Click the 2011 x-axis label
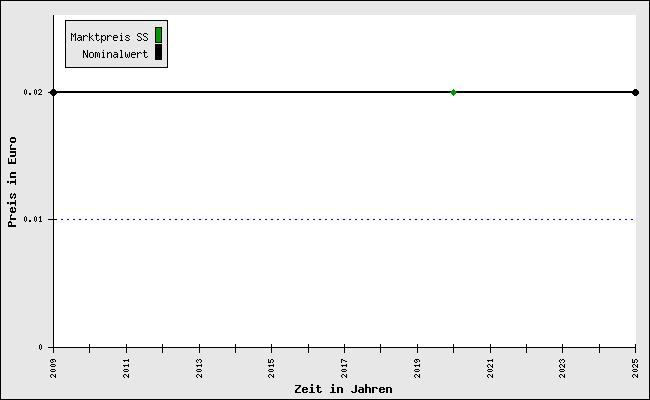The height and width of the screenshot is (400, 650). (126, 368)
